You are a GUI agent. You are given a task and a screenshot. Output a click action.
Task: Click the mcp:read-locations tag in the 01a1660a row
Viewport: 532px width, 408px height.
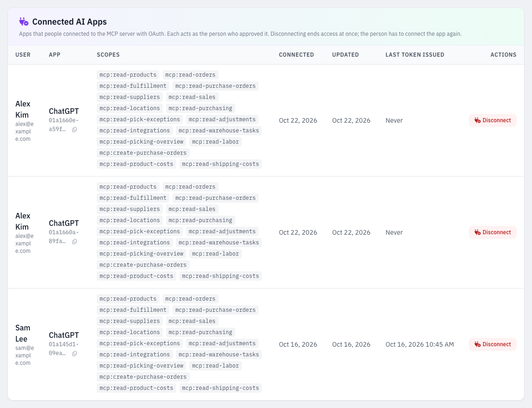coord(130,220)
